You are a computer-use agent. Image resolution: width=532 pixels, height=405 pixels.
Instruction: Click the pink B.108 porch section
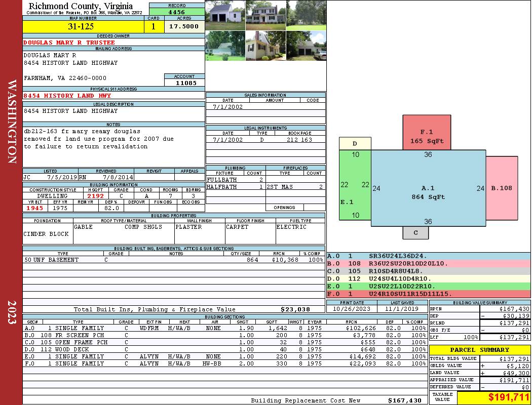pyautogui.click(x=502, y=188)
